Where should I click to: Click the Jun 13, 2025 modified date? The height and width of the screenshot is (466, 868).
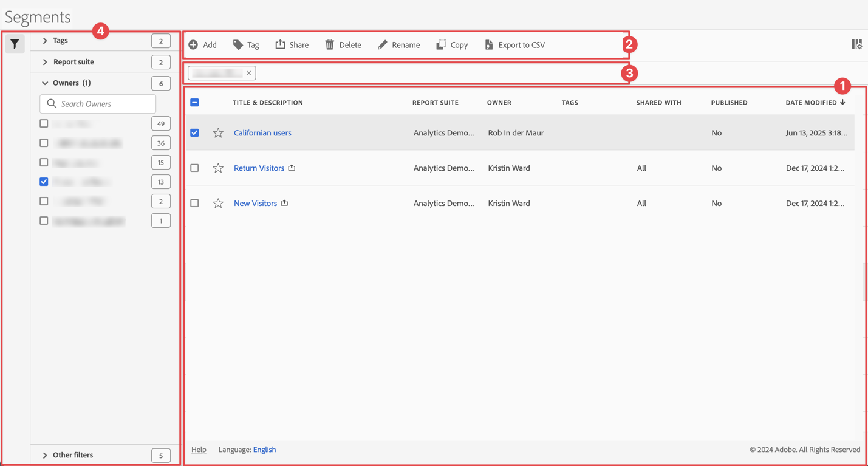816,133
